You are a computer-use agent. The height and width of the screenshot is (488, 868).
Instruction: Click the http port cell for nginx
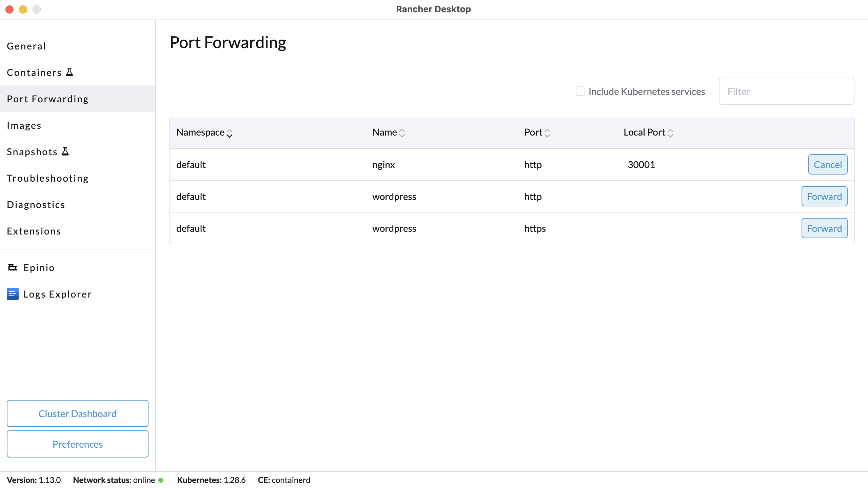533,165
